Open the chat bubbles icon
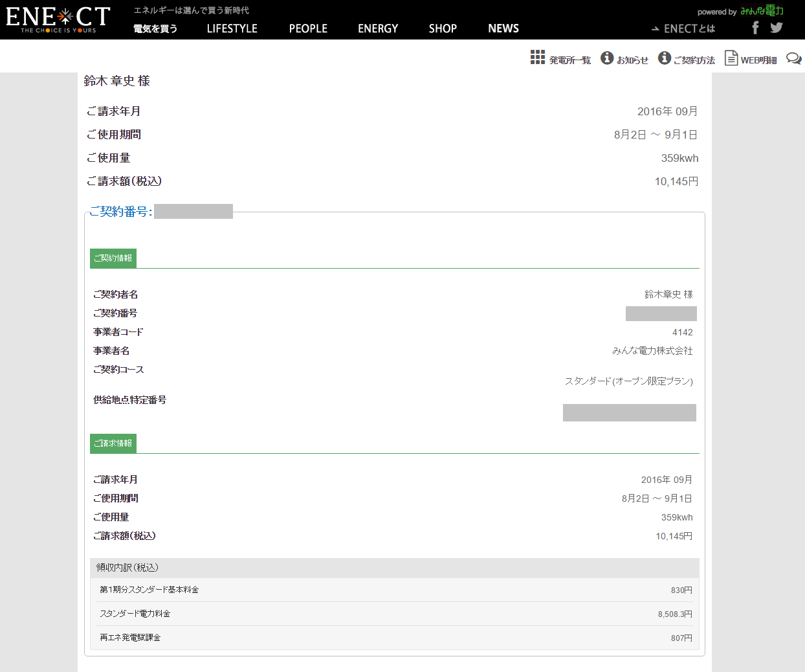The height and width of the screenshot is (672, 805). click(x=793, y=58)
